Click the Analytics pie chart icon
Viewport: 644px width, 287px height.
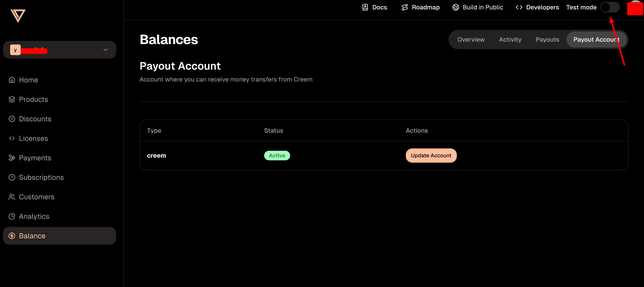[12, 216]
